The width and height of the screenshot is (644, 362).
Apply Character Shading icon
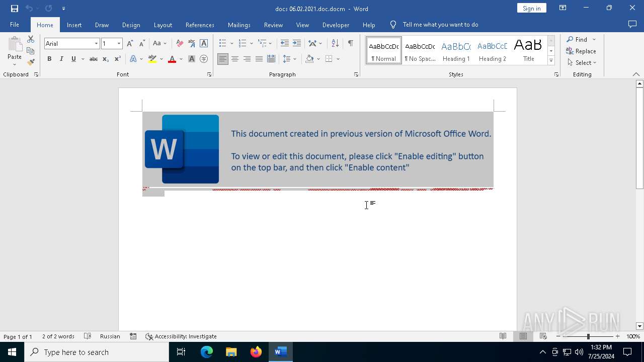192,59
